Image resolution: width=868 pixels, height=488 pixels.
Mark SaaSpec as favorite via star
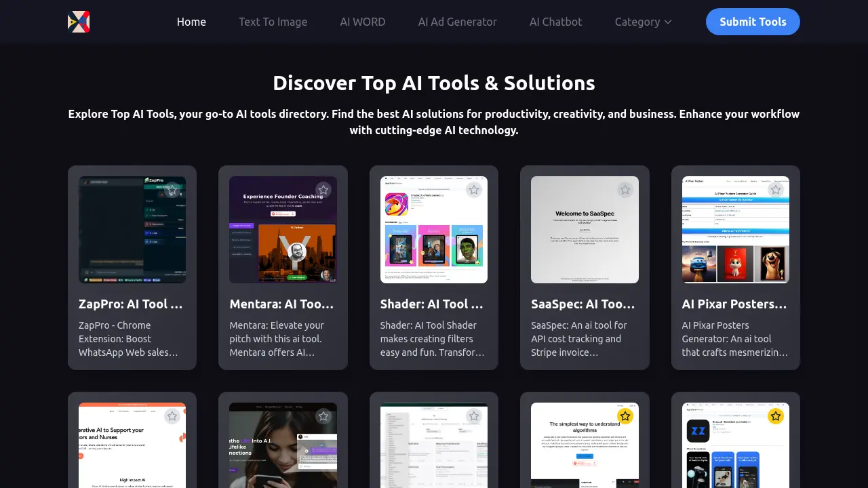pos(625,190)
